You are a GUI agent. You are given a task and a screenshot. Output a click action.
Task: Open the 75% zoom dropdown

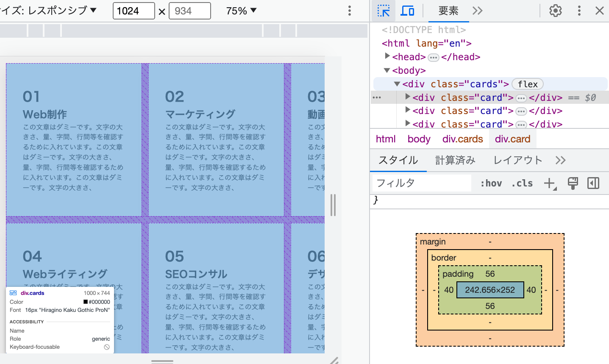coord(240,11)
